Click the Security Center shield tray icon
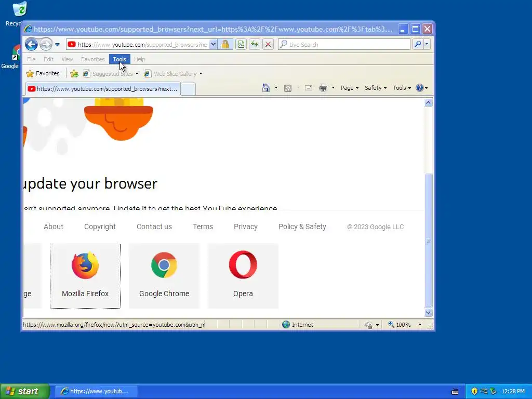532x399 pixels. click(474, 391)
